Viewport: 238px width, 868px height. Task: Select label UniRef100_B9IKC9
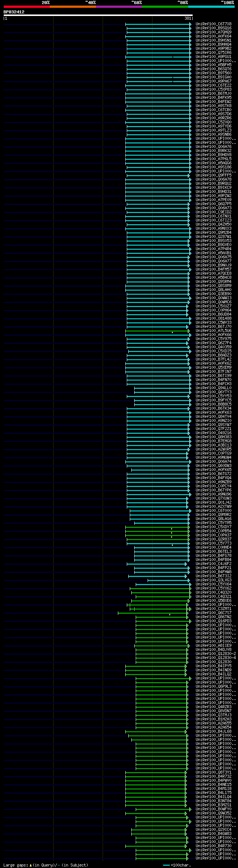pyautogui.click(x=213, y=187)
